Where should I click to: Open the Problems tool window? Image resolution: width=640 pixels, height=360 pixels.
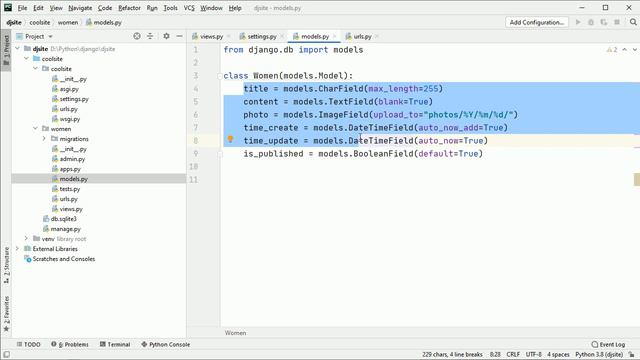coord(70,344)
